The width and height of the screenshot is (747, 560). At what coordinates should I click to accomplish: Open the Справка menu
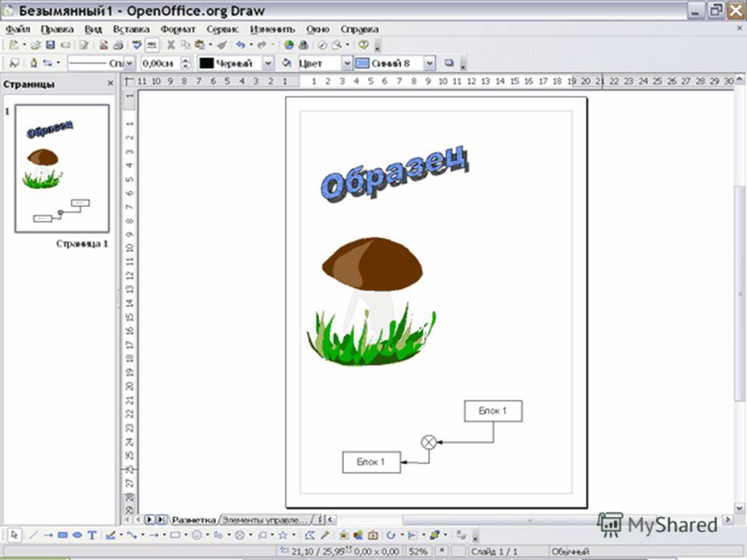(359, 29)
